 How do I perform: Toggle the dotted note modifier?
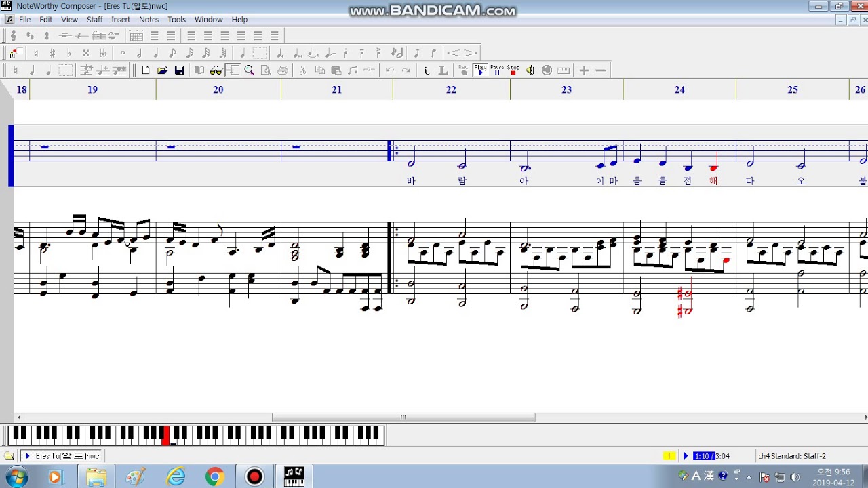coord(279,53)
